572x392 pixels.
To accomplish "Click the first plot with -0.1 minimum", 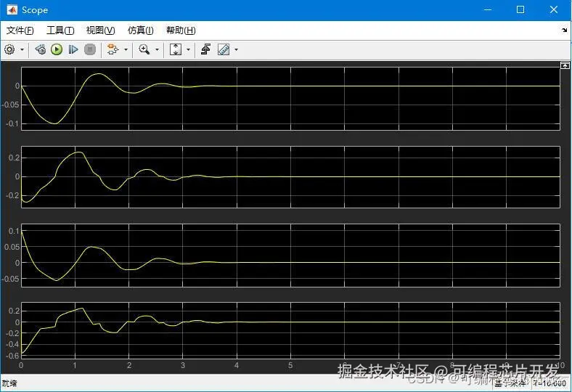I will 290,99.
